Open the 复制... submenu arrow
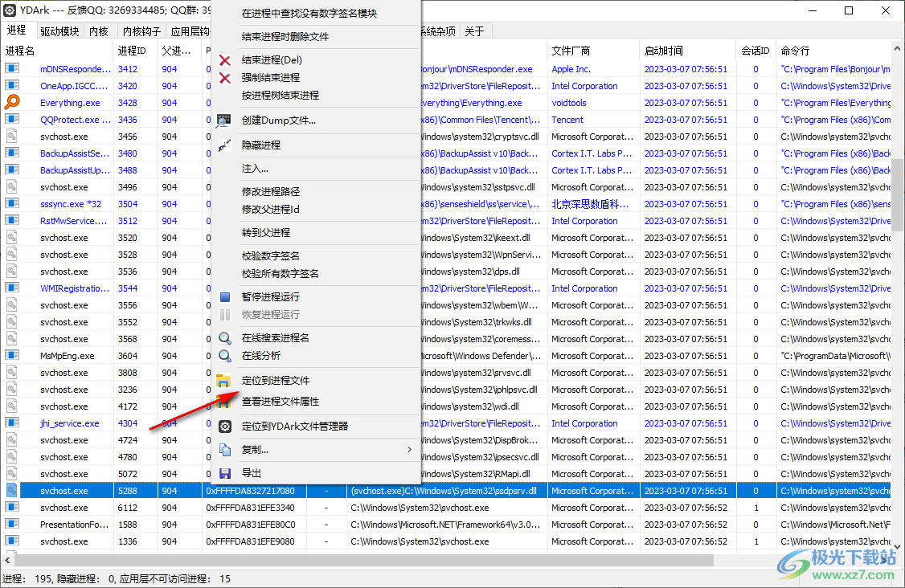 tap(409, 450)
